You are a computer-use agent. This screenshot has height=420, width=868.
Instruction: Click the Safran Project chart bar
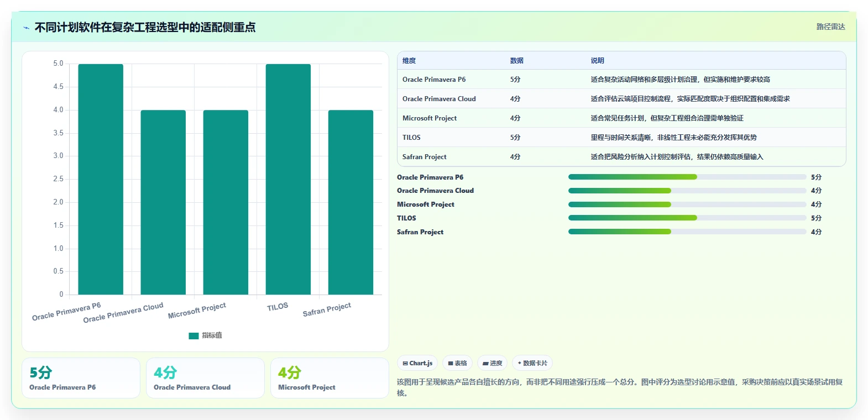(351, 202)
